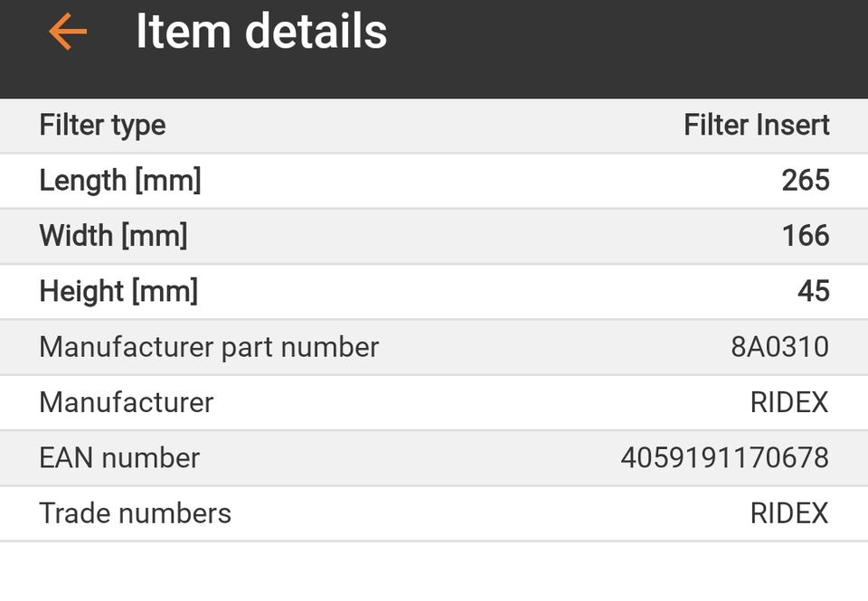Click RIDEX in the Trade numbers row
Image resolution: width=868 pixels, height=601 pixels.
(788, 513)
